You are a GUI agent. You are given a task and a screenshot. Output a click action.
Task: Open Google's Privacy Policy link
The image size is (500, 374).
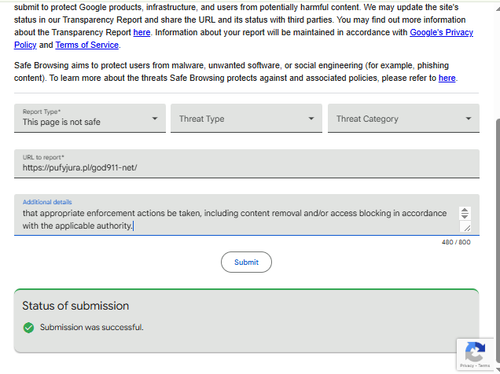(441, 32)
